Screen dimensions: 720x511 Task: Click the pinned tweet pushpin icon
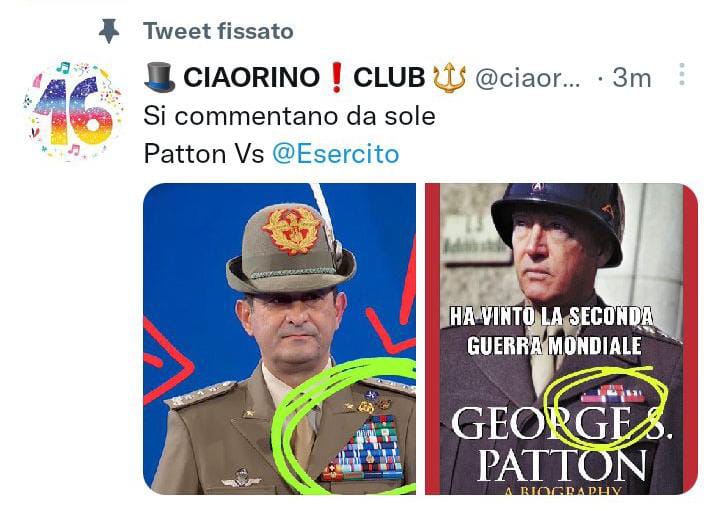click(x=109, y=31)
